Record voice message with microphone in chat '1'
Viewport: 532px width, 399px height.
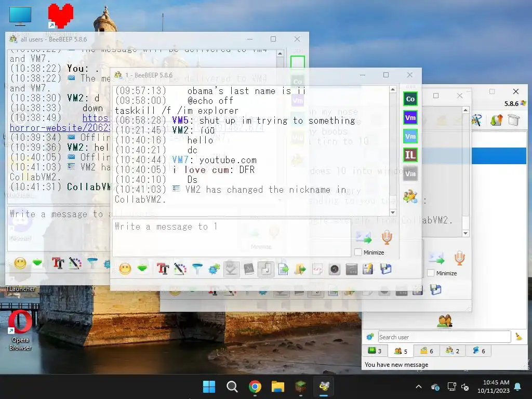[x=387, y=237]
